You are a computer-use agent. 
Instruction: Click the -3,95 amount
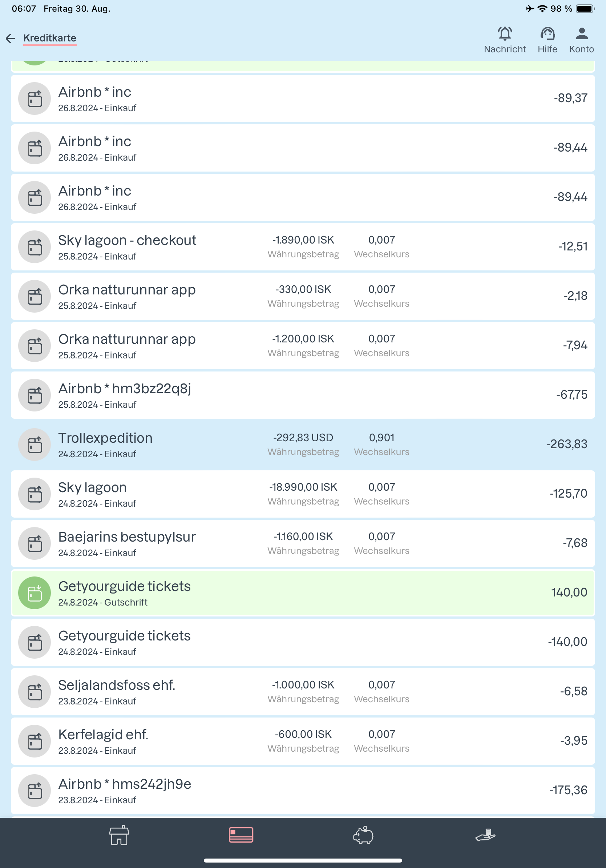click(574, 740)
